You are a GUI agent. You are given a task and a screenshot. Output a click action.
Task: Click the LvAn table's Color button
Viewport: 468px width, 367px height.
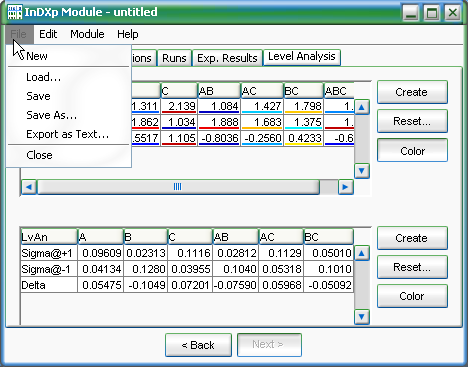pyautogui.click(x=412, y=296)
